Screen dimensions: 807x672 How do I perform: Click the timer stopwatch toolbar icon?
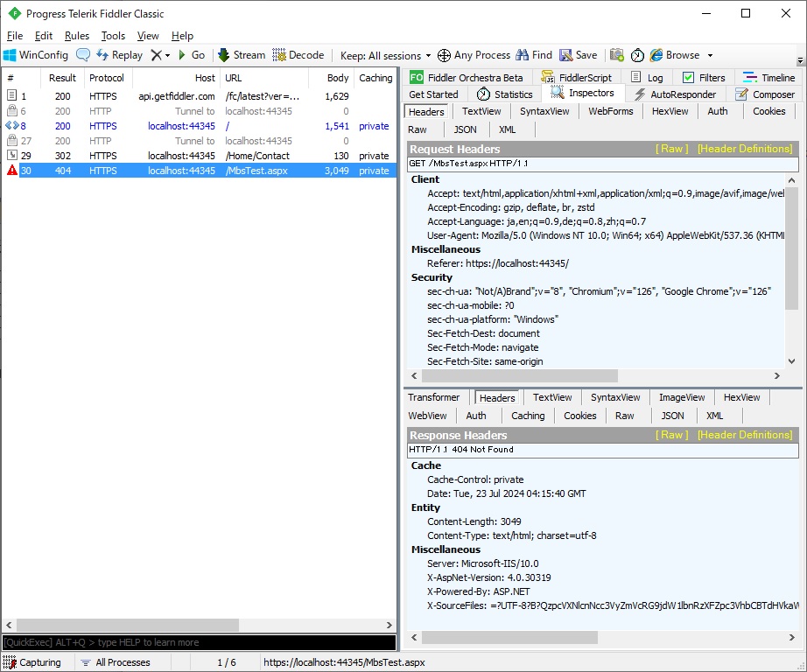tap(637, 55)
